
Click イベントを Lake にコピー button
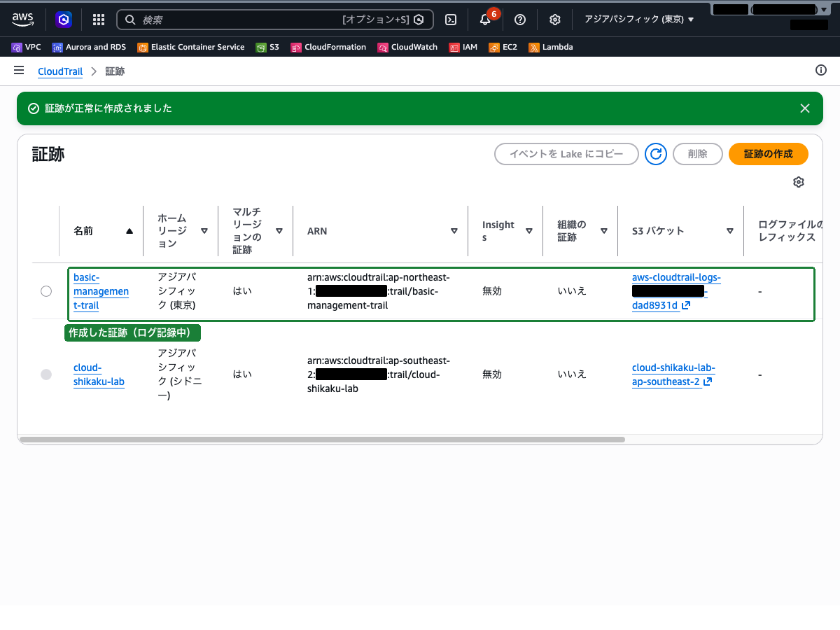coord(566,154)
